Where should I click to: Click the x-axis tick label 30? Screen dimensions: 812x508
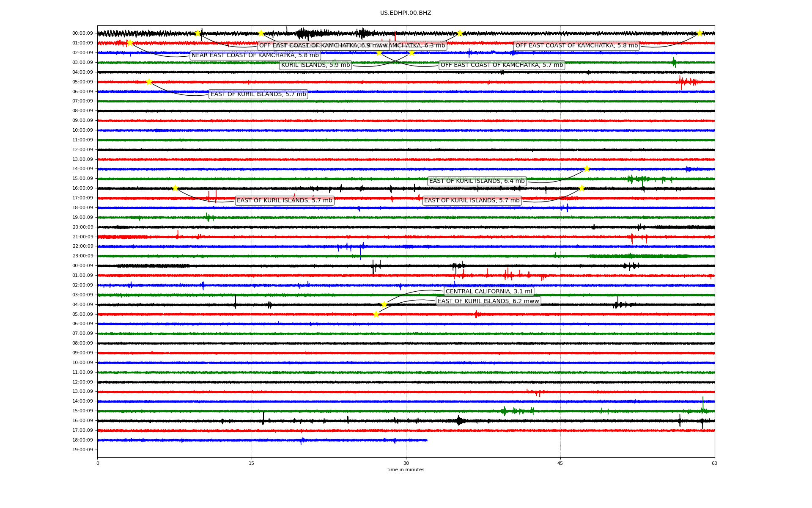point(406,463)
